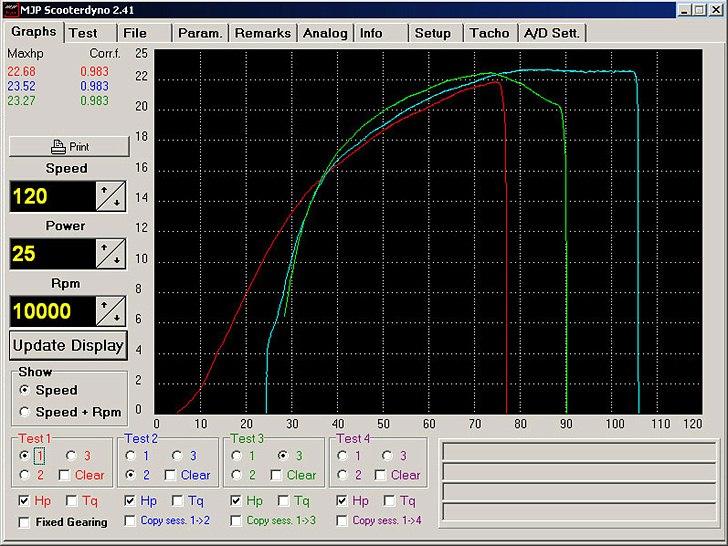This screenshot has width=728, height=546.
Task: Click the Speed value field showing 120
Action: point(52,196)
